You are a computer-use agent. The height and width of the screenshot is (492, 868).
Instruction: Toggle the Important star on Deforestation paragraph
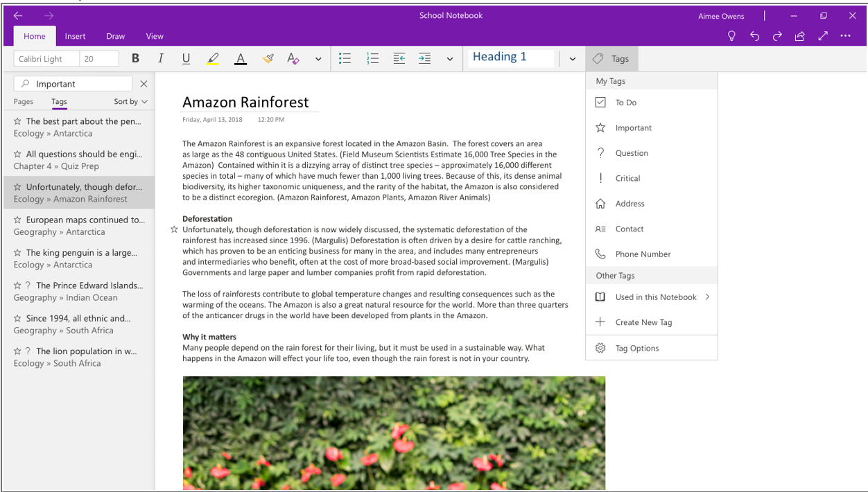pos(173,229)
